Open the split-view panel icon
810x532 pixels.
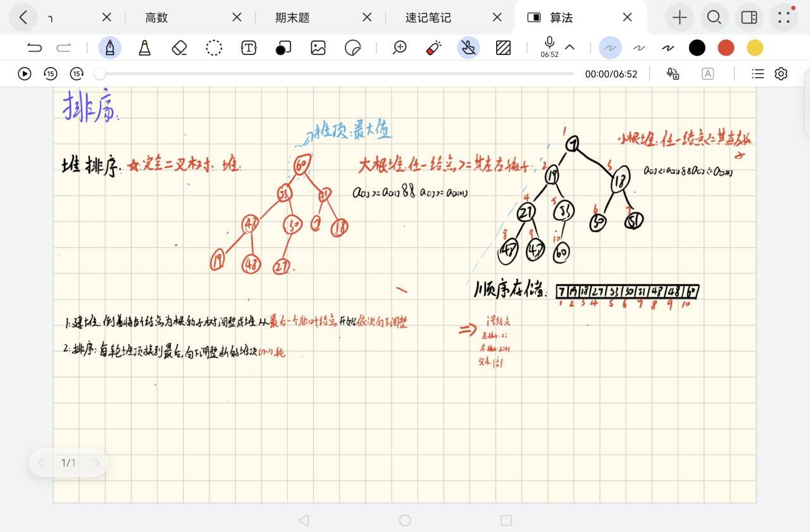tap(749, 18)
